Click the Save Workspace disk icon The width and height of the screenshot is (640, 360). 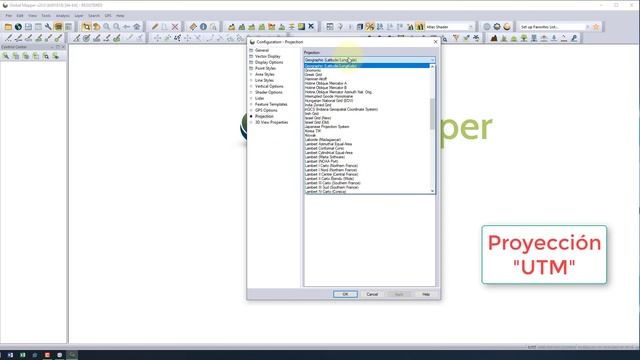(28, 27)
